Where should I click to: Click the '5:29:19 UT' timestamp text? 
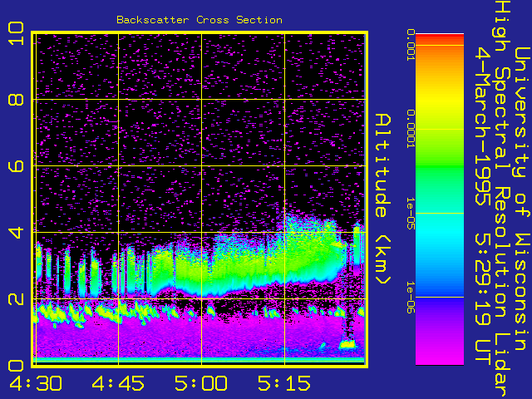pos(482,300)
